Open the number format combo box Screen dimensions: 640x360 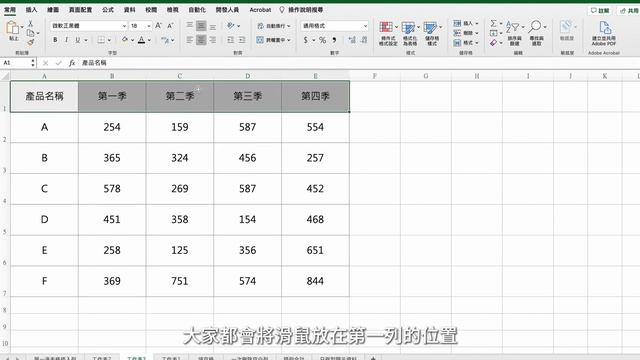(x=335, y=26)
